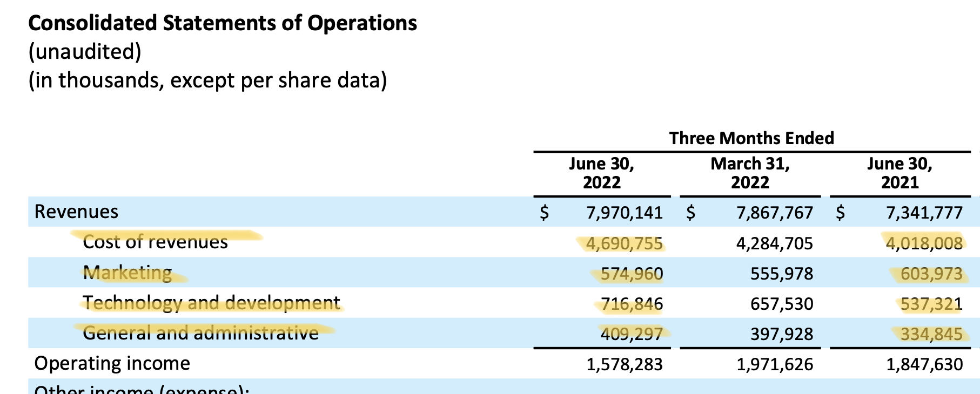
Task: Click the 'Operating income' row label
Action: click(x=112, y=363)
